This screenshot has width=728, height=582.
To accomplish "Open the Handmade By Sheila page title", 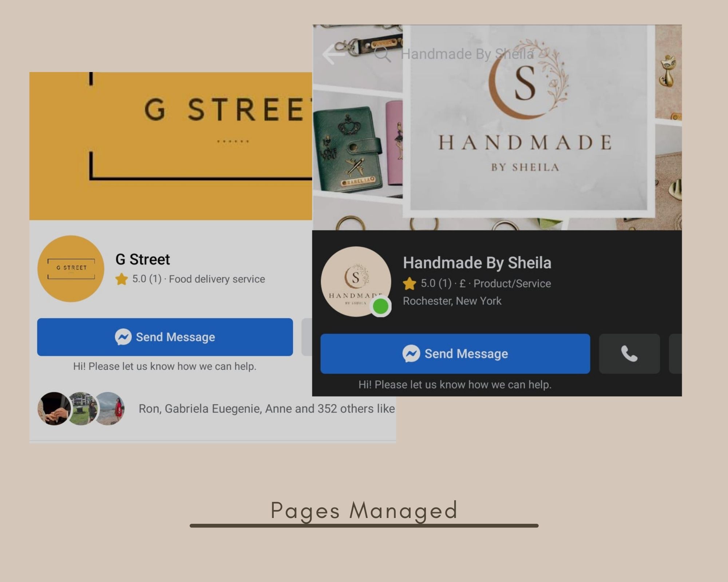I will click(x=477, y=263).
